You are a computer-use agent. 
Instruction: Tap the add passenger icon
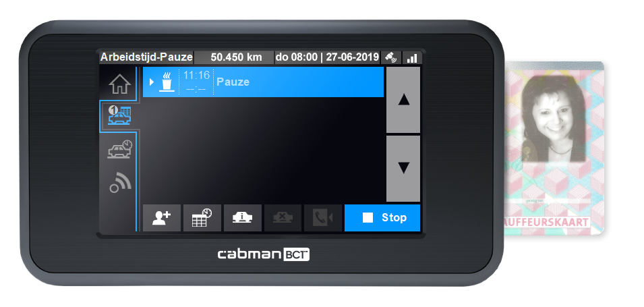[x=162, y=218]
